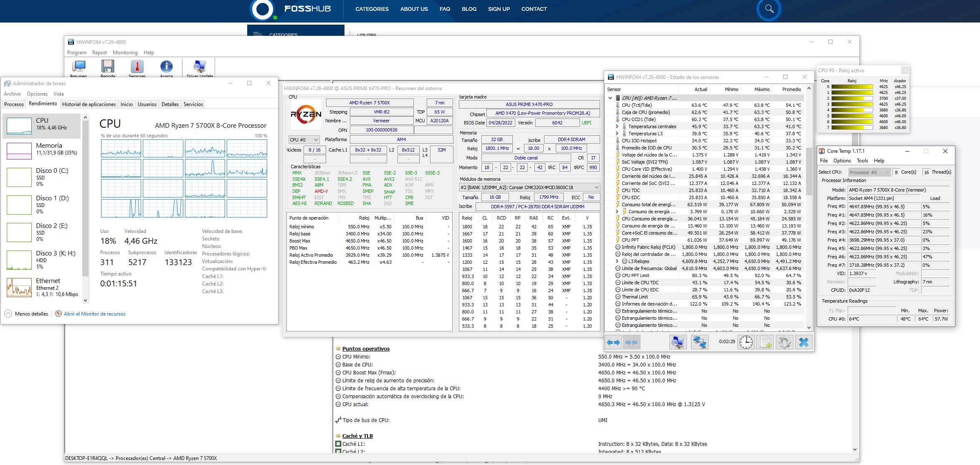This screenshot has width=980, height=465.
Task: Reset sensor timer with the clock icon
Action: point(746,342)
